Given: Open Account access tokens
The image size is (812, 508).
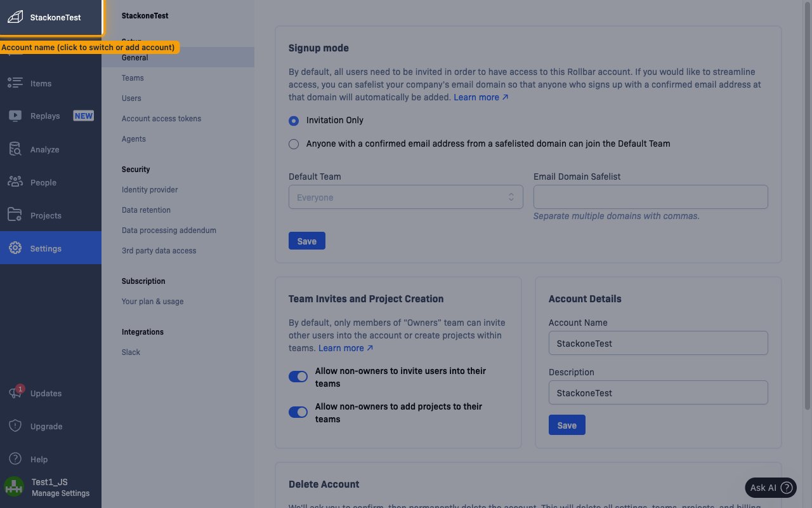Looking at the screenshot, I should pyautogui.click(x=161, y=119).
